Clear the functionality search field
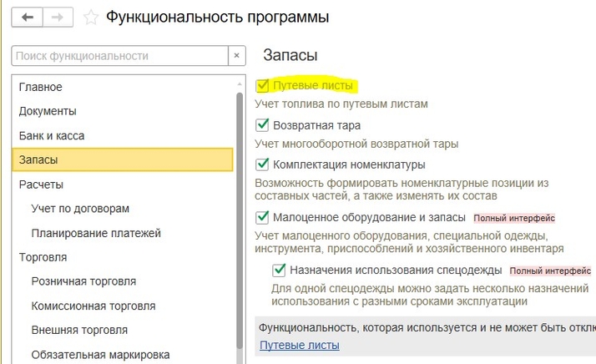The height and width of the screenshot is (364, 596). [237, 56]
